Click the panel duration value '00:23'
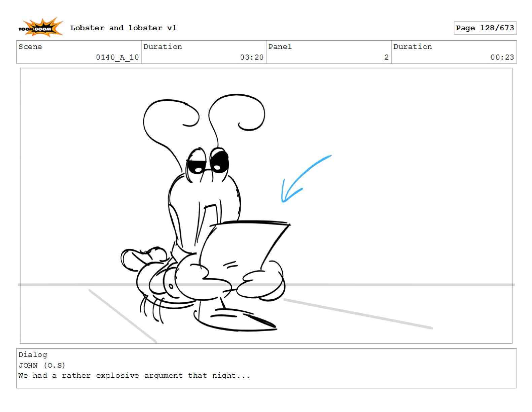The height and width of the screenshot is (412, 532). click(x=502, y=57)
